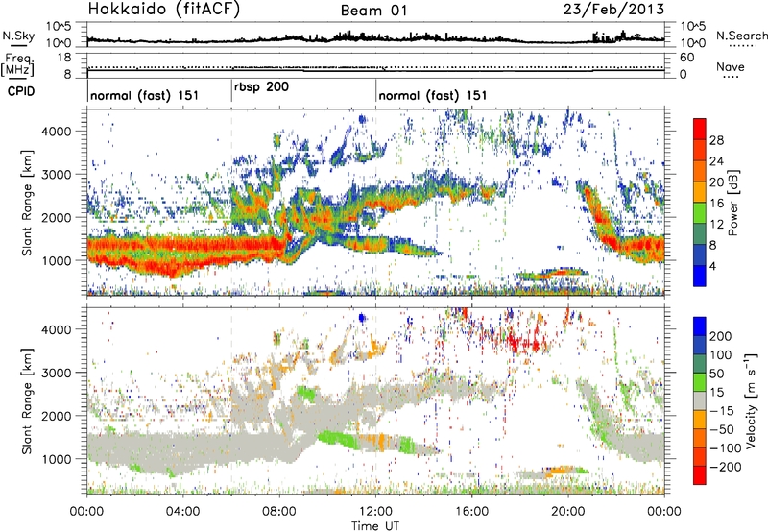Select the '60' Nave axis tick

pos(686,58)
